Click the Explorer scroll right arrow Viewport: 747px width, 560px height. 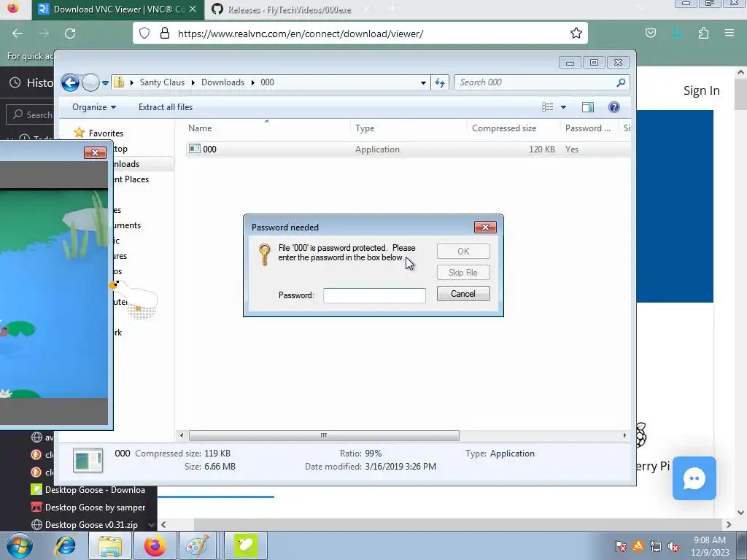coord(624,436)
